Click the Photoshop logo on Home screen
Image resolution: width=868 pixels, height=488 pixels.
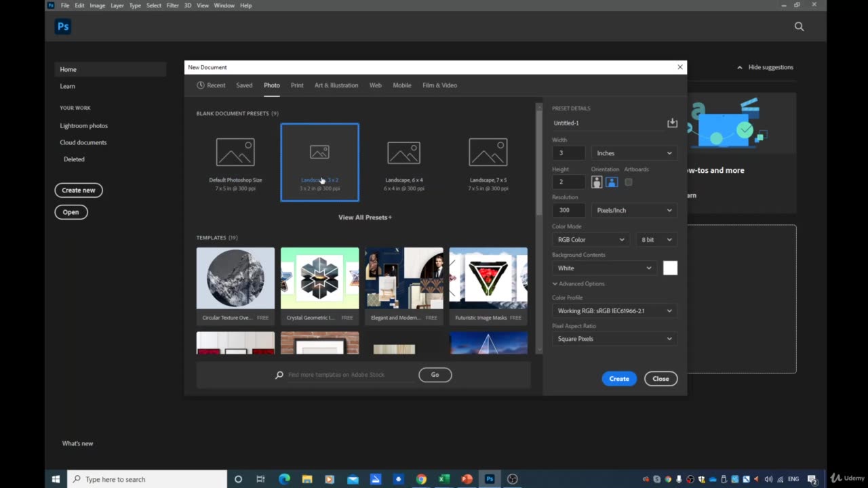(x=63, y=26)
